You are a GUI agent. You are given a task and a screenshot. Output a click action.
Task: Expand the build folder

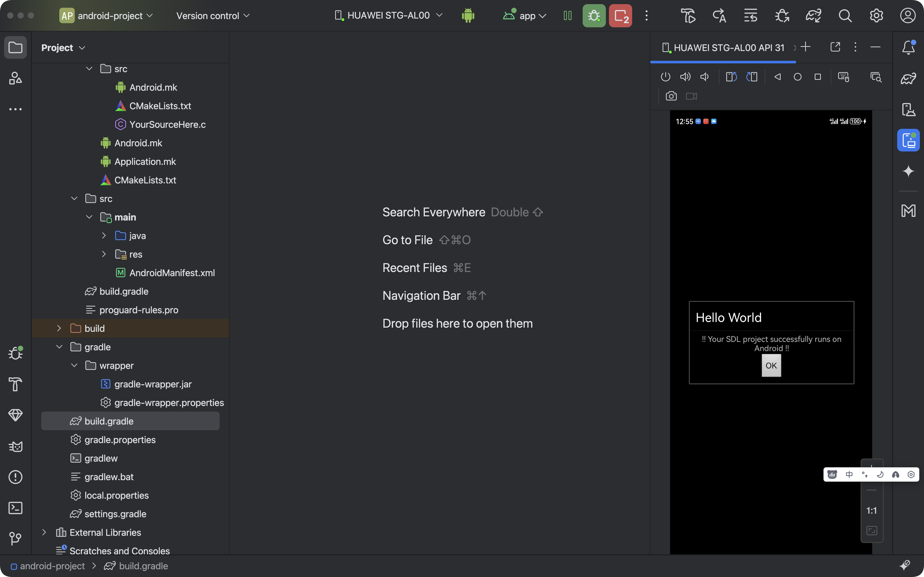pos(59,328)
